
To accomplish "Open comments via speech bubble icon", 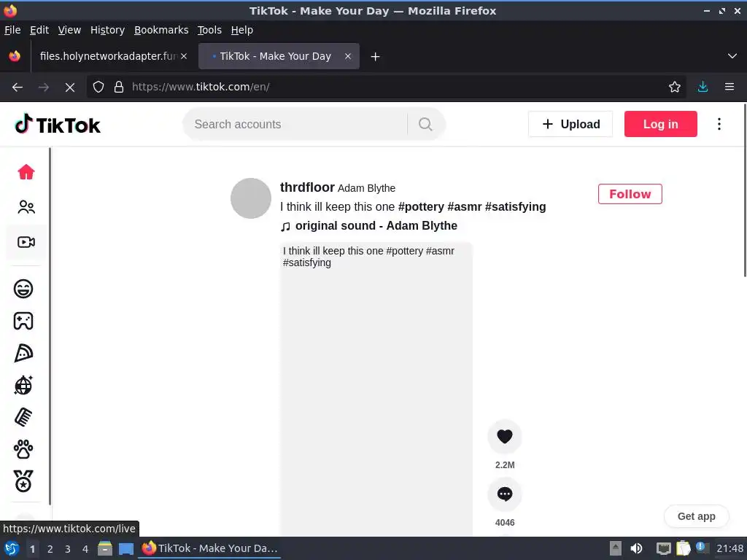I will (505, 494).
